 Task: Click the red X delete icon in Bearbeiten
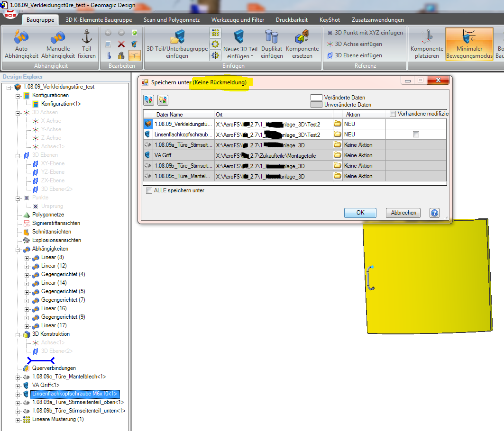(x=121, y=44)
